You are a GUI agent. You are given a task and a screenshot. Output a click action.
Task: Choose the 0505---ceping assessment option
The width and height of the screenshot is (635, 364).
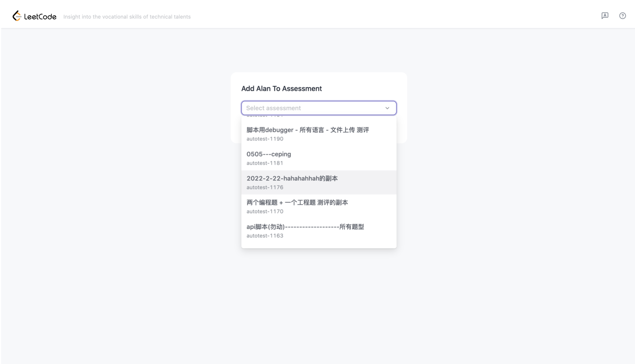point(319,158)
